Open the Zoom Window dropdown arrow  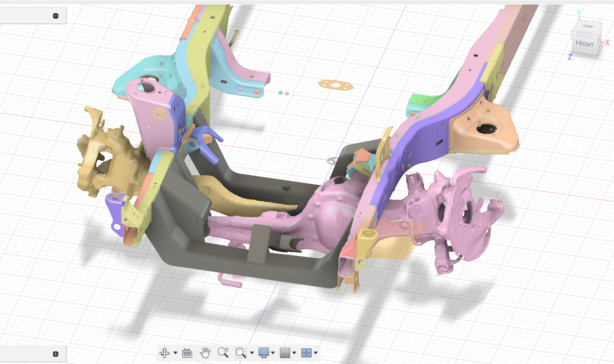[x=252, y=353]
